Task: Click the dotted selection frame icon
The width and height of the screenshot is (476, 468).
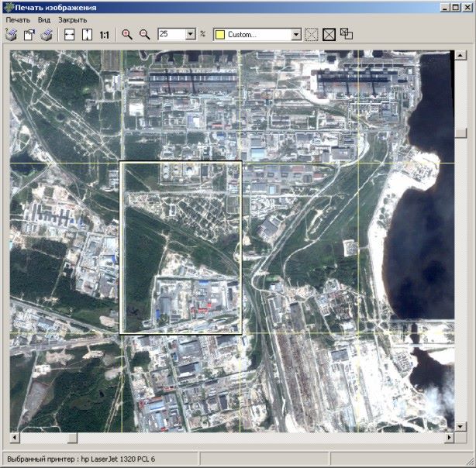Action: pos(312,35)
